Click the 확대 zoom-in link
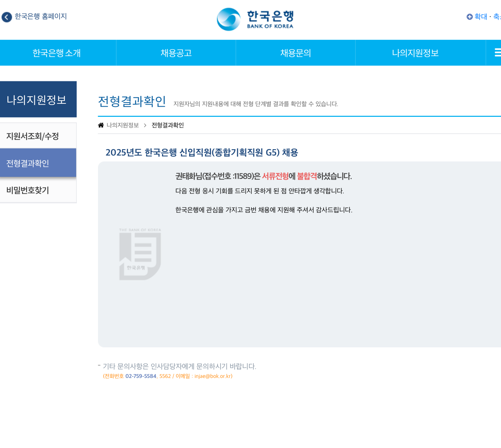The image size is (501, 448). pos(481,17)
